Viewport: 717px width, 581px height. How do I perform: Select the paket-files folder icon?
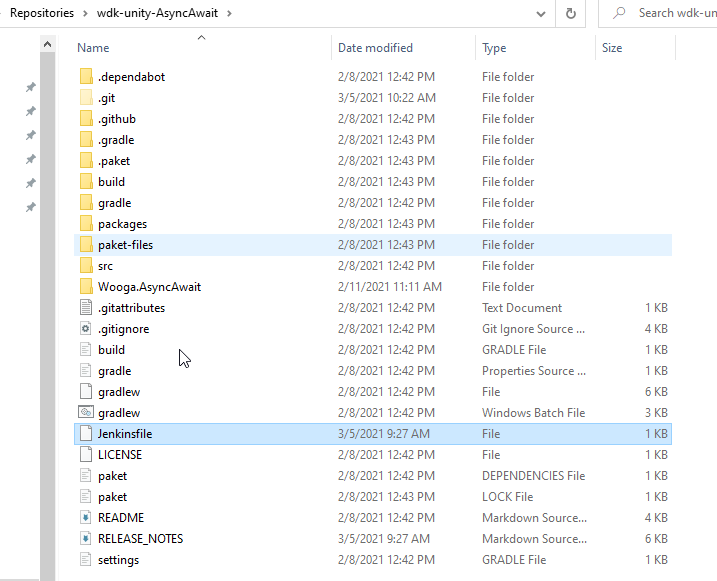coord(86,245)
